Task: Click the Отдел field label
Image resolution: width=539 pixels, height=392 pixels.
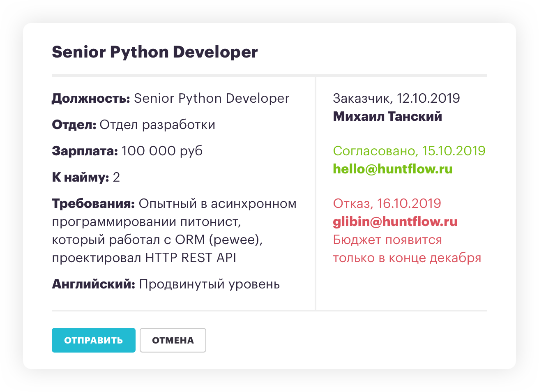Action: point(74,125)
